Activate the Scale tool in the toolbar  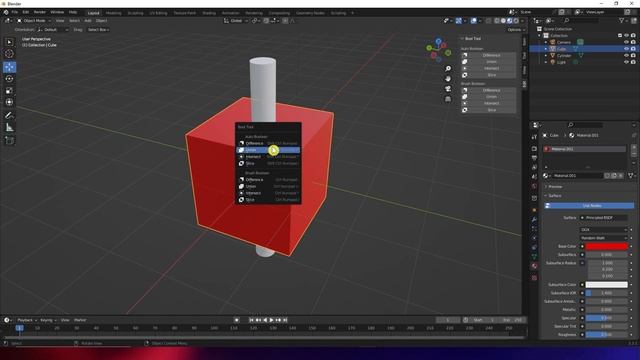pos(9,91)
